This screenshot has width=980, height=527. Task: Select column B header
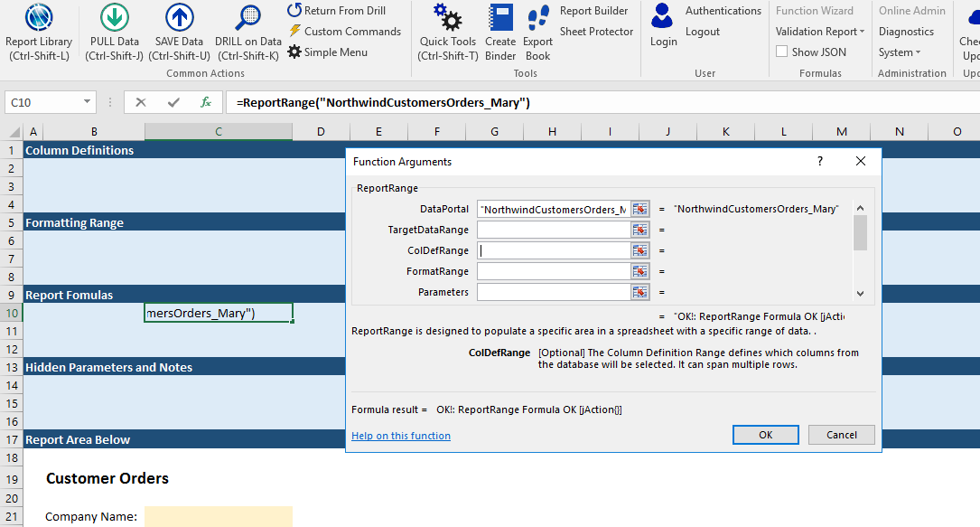tap(94, 131)
